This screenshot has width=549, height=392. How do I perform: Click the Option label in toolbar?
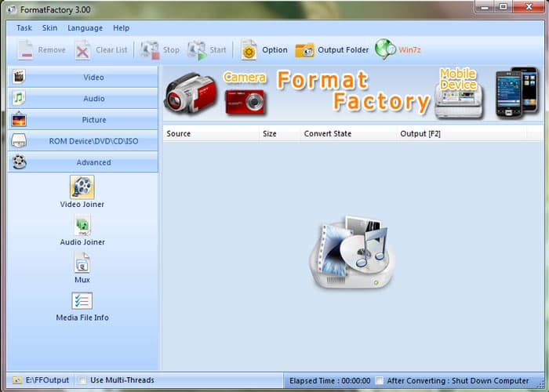coord(274,50)
